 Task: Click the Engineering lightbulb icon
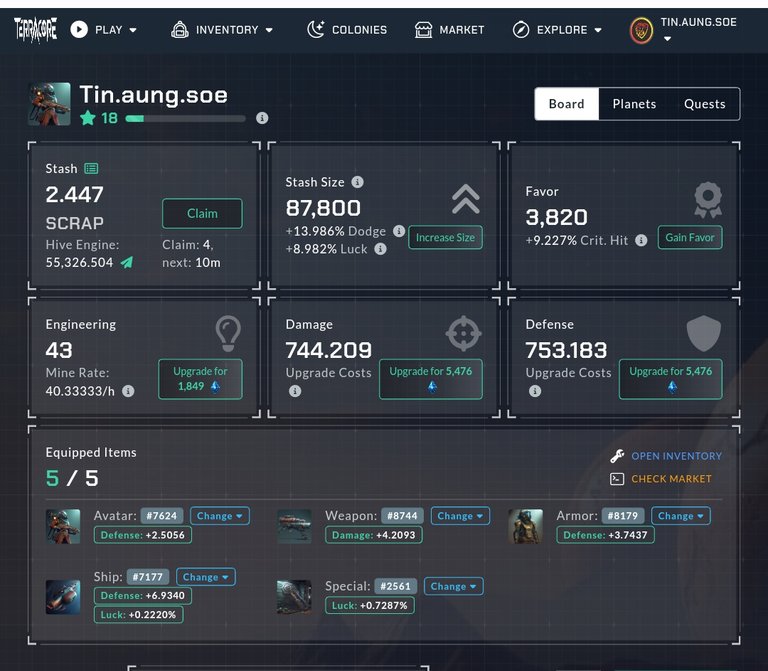tap(228, 334)
